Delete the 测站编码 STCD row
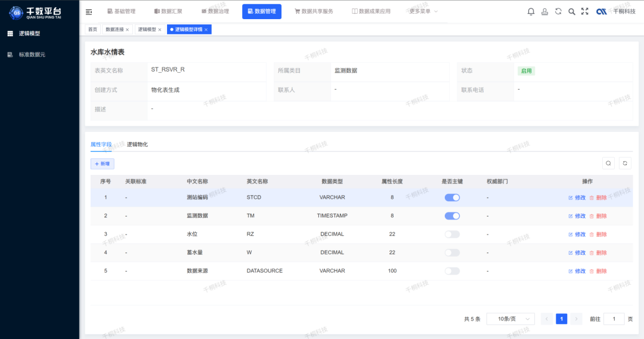Image resolution: width=644 pixels, height=339 pixels. pyautogui.click(x=599, y=198)
